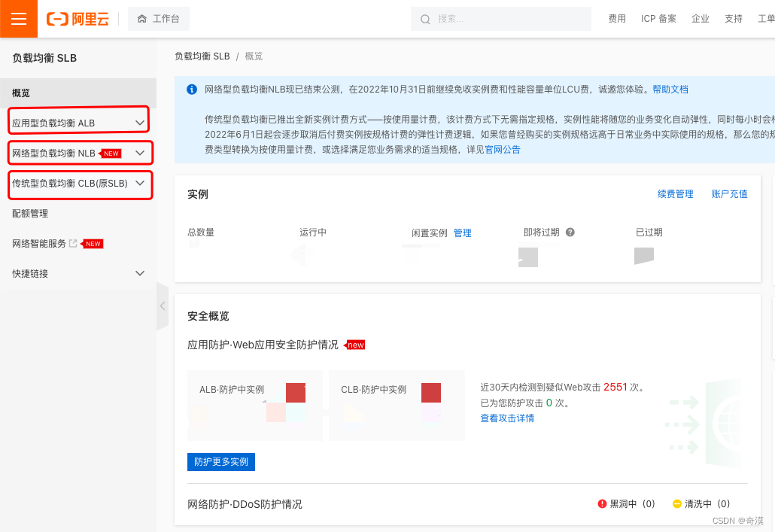This screenshot has height=532, width=775.
Task: Select 概览 in the sidebar
Action: tap(78, 93)
